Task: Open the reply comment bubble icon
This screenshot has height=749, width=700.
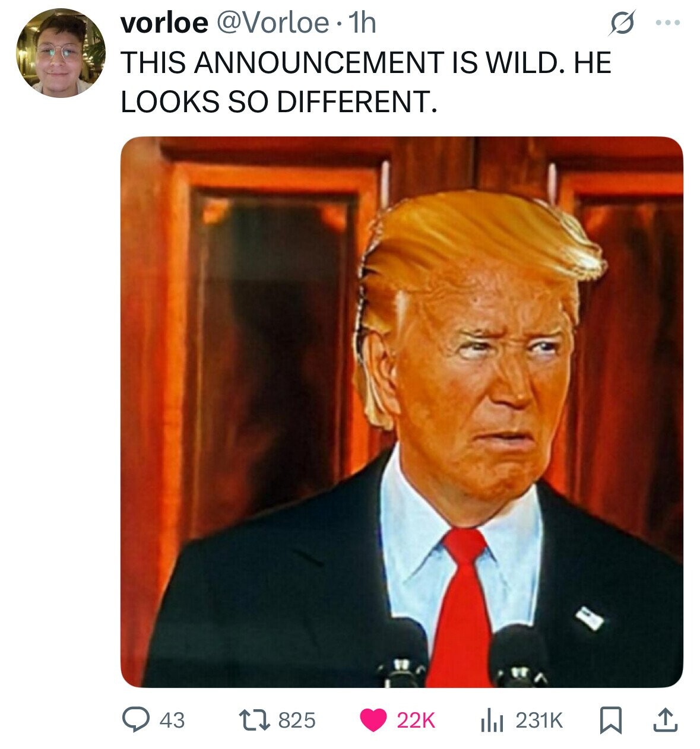Action: 137,720
